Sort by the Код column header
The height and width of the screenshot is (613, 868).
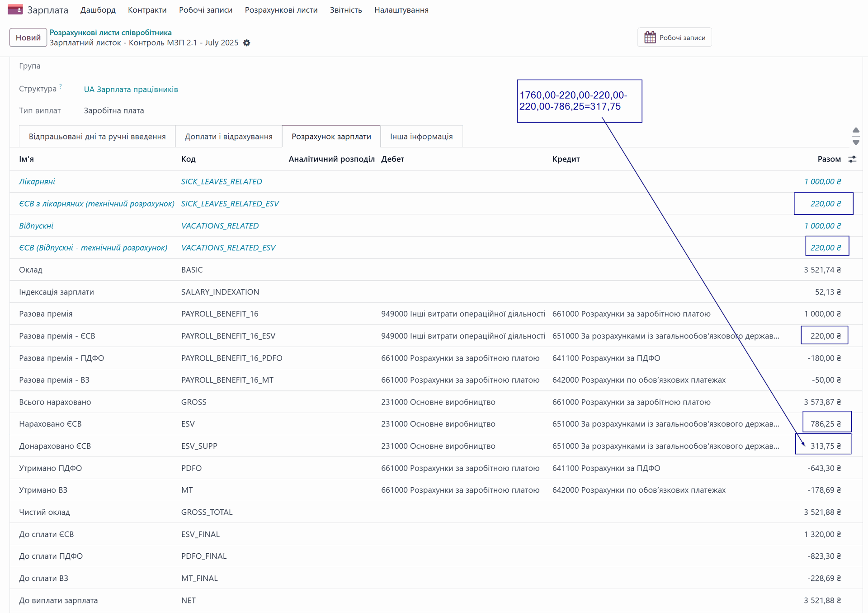pyautogui.click(x=188, y=159)
